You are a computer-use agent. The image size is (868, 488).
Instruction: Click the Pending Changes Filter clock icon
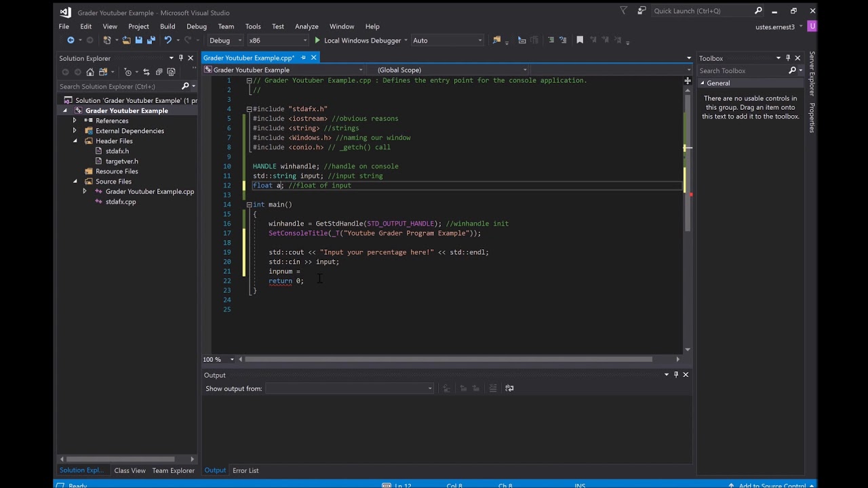[x=128, y=72]
